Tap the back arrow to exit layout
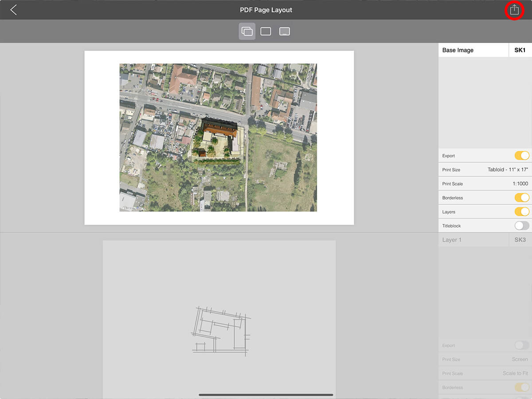 [x=13, y=10]
